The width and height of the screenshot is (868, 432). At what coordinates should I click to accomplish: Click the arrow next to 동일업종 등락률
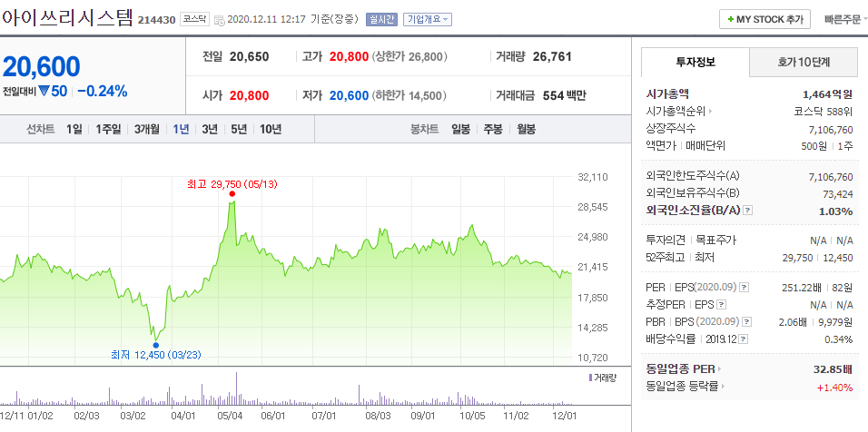click(723, 387)
